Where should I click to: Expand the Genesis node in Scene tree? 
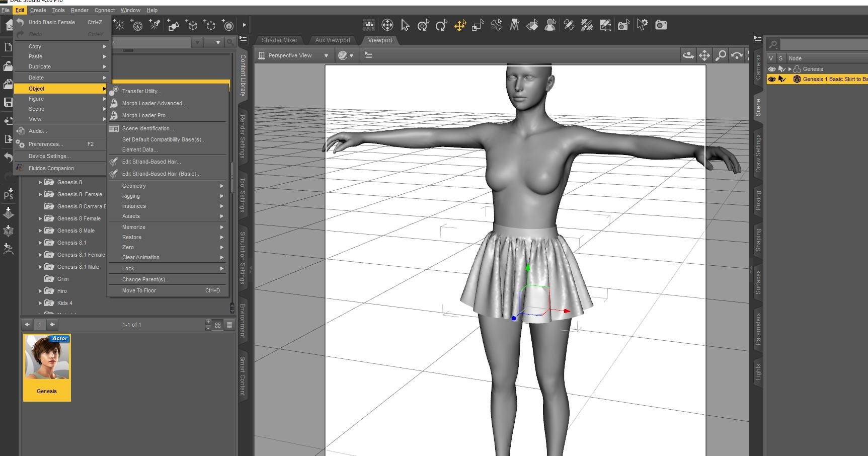click(x=790, y=69)
